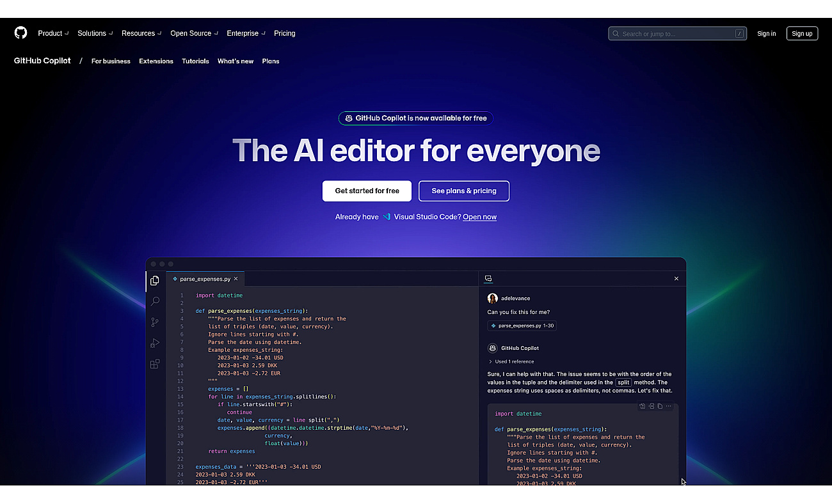Screen dimensions: 832x504
Task: Open the For business section
Action: tap(111, 61)
